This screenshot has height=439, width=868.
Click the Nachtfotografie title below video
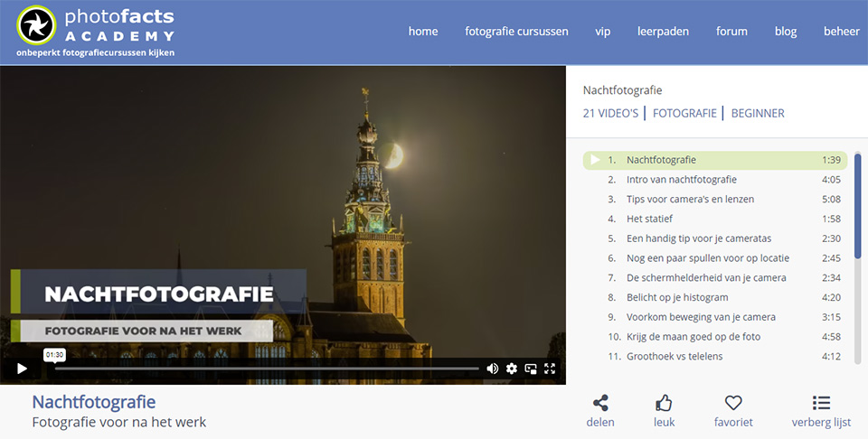(93, 402)
